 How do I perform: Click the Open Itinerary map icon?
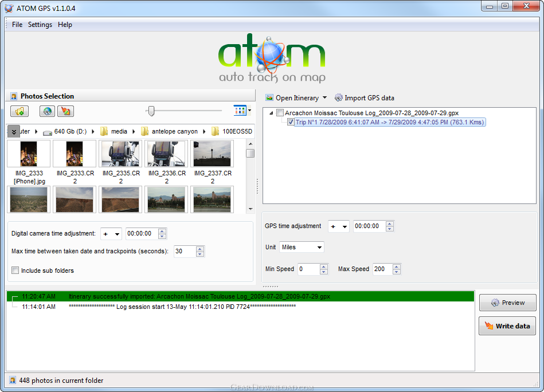click(x=269, y=98)
